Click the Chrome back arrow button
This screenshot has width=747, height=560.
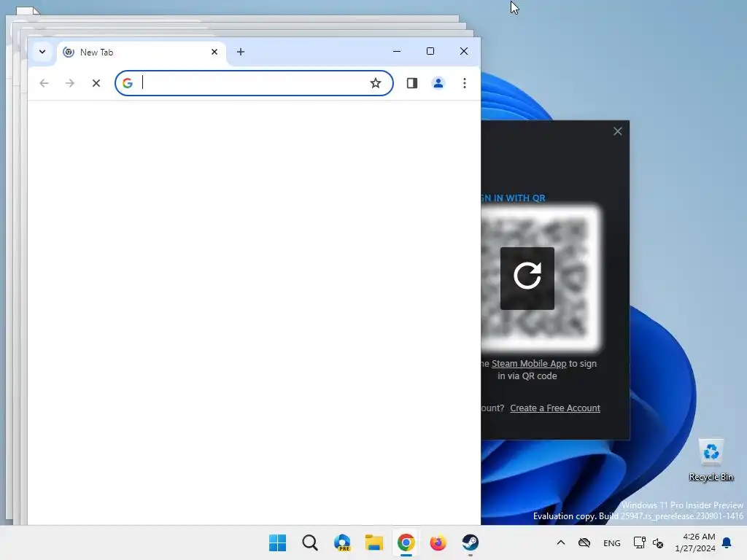(x=44, y=83)
